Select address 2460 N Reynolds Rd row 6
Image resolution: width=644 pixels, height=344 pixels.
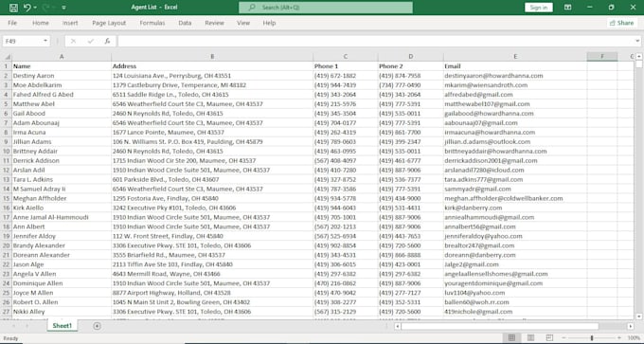[x=212, y=114]
